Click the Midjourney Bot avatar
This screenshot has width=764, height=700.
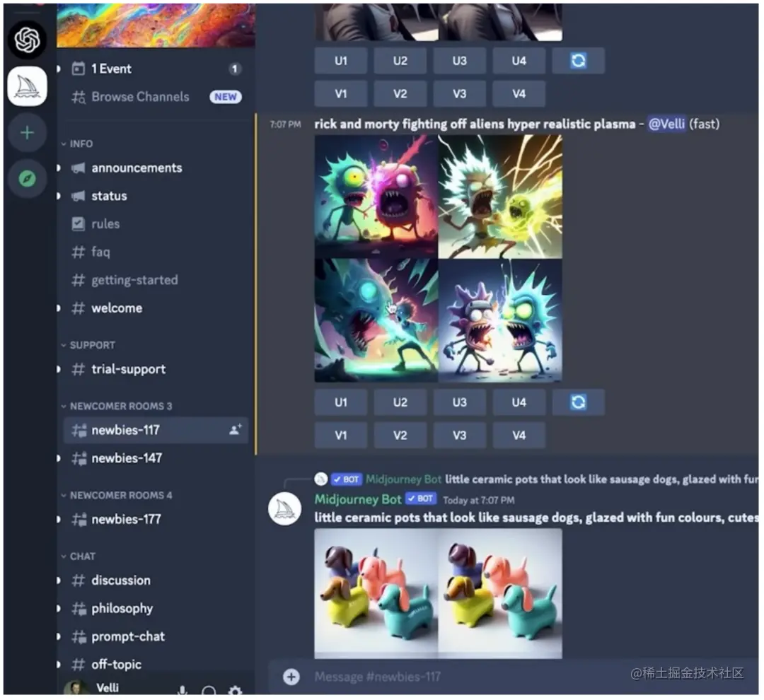(285, 508)
